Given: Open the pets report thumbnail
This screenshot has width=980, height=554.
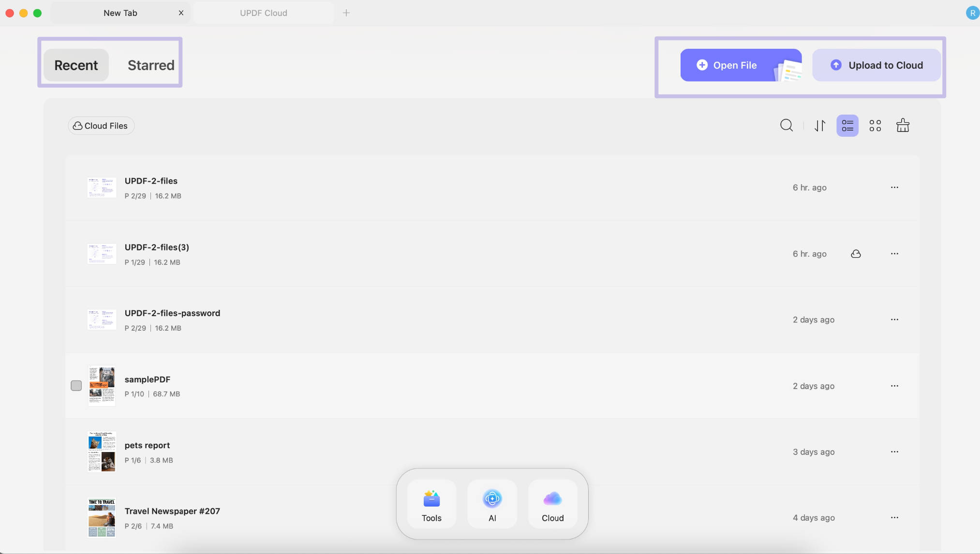Looking at the screenshot, I should pyautogui.click(x=102, y=452).
